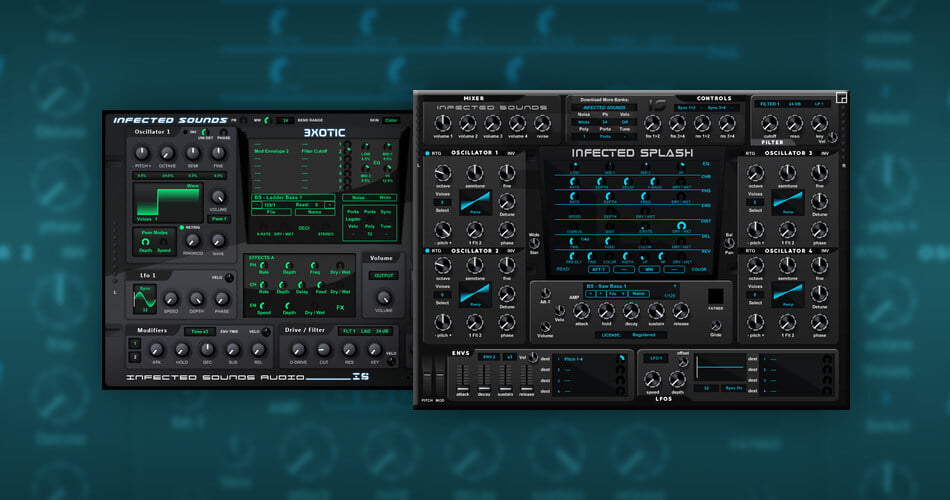Click the FATNER square pad in Infected Splash
This screenshot has width=950, height=500.
[716, 296]
